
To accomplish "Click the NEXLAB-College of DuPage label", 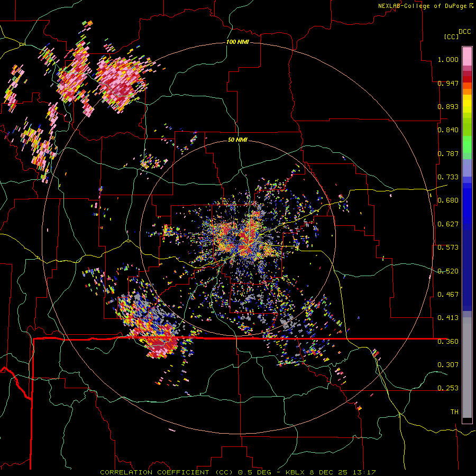I will point(422,6).
